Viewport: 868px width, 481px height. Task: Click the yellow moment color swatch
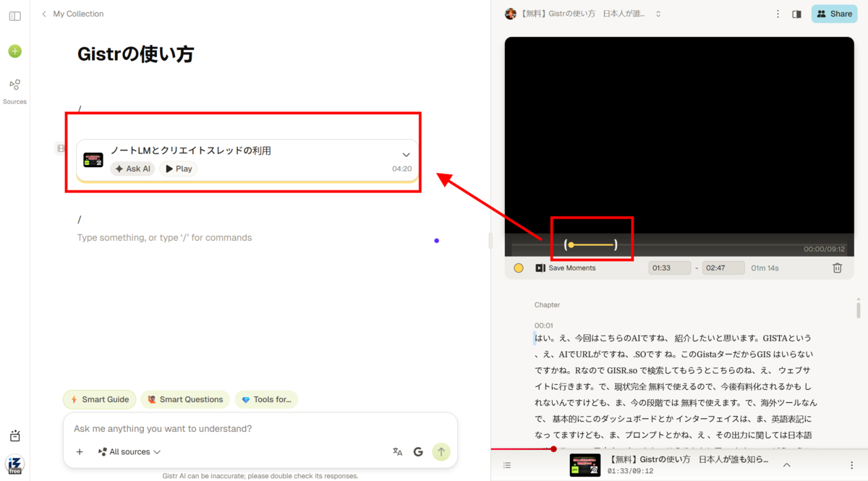click(x=519, y=268)
